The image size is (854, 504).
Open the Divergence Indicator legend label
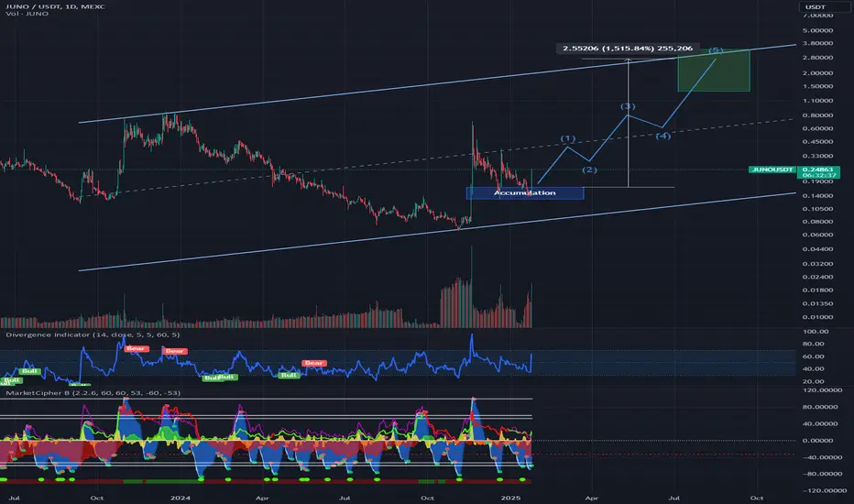tap(93, 334)
